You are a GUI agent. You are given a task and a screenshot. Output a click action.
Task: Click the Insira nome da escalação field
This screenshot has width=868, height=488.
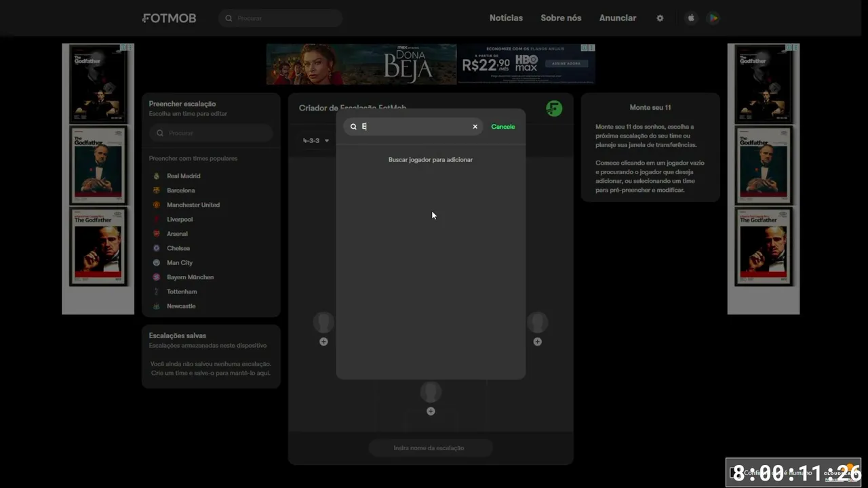point(431,448)
